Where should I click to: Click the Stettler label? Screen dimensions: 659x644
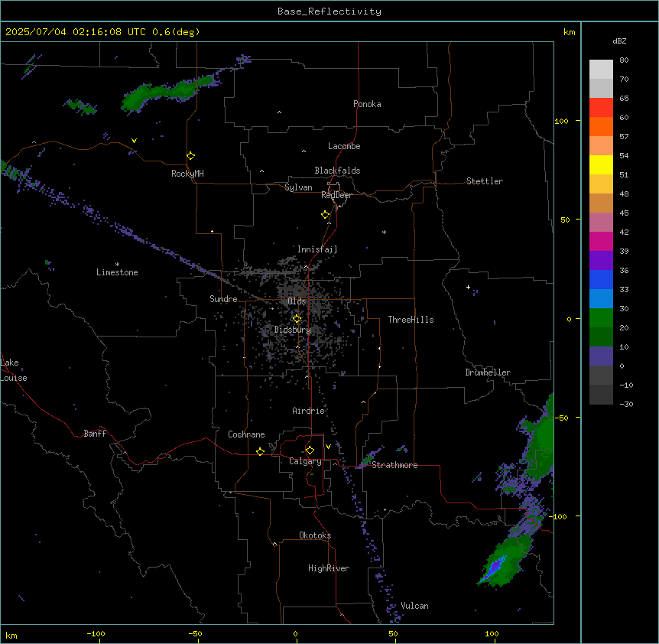(485, 181)
